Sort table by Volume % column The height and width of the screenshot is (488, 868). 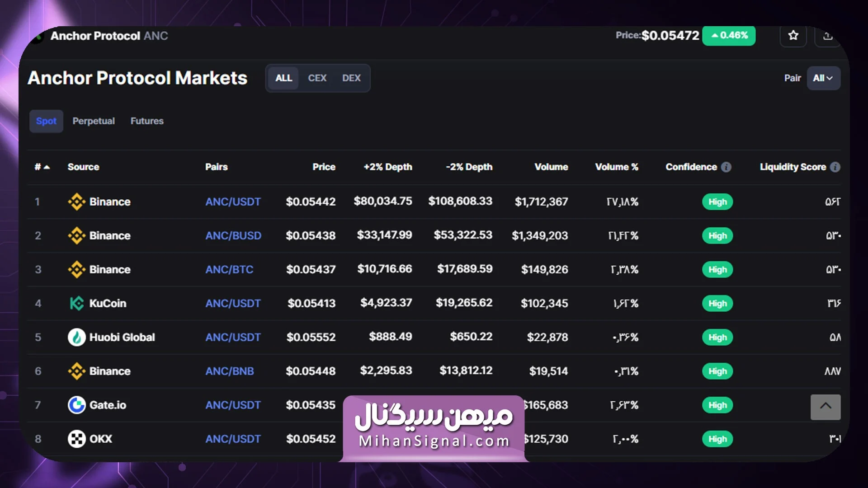click(x=617, y=167)
